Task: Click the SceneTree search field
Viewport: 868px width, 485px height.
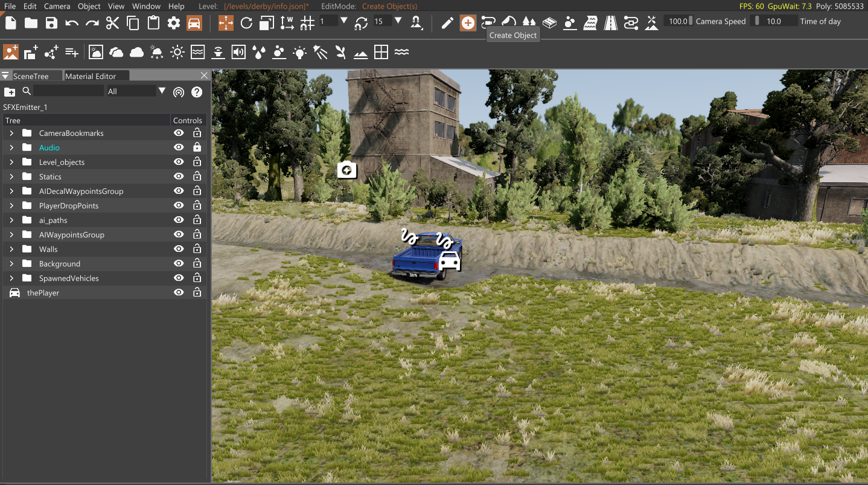Action: (68, 91)
